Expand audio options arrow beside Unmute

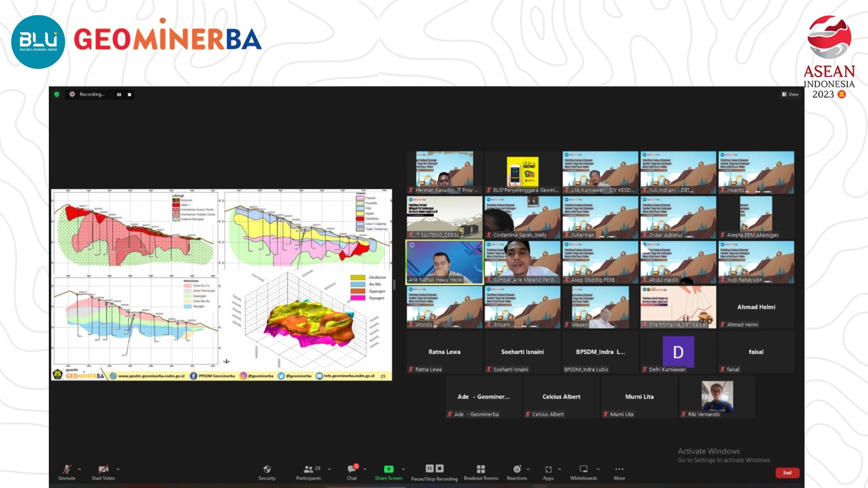point(80,469)
